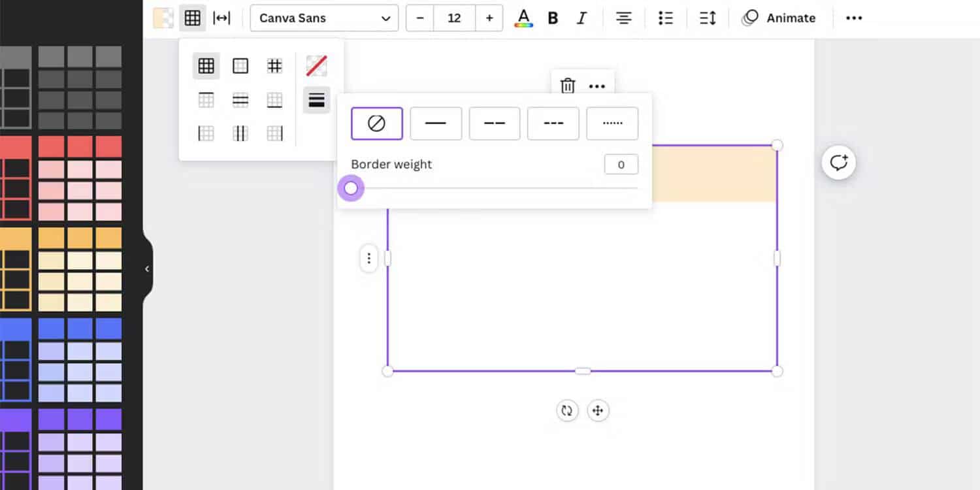This screenshot has height=490, width=980.
Task: Increase font size with plus button
Action: (x=489, y=18)
